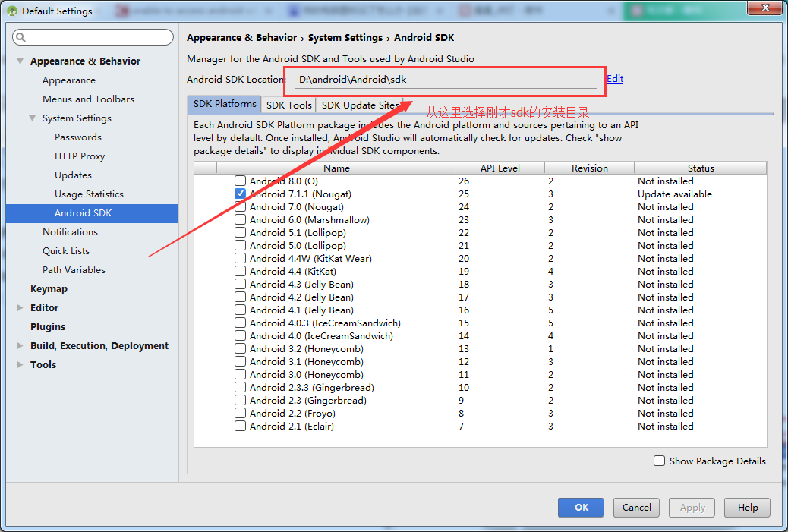This screenshot has width=788, height=532.
Task: Check the Android 2.1 (Eclair) checkbox
Action: pyautogui.click(x=240, y=426)
